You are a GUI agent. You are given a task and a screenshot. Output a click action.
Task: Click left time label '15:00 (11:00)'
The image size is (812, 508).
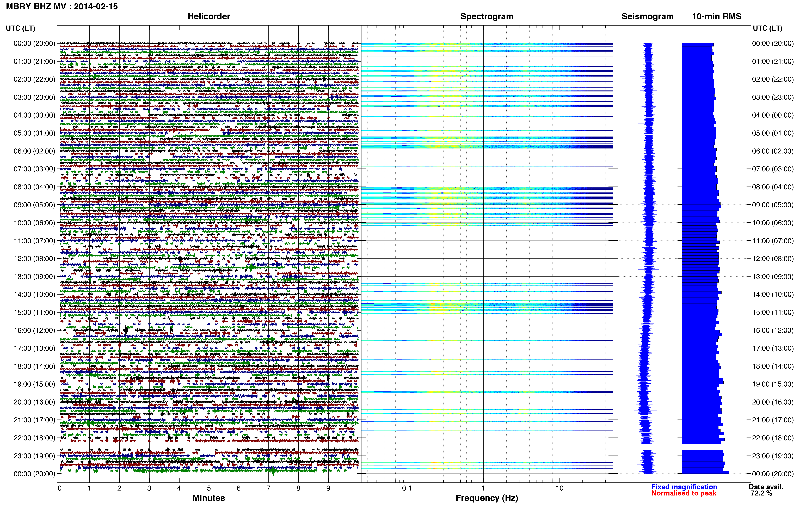[34, 312]
